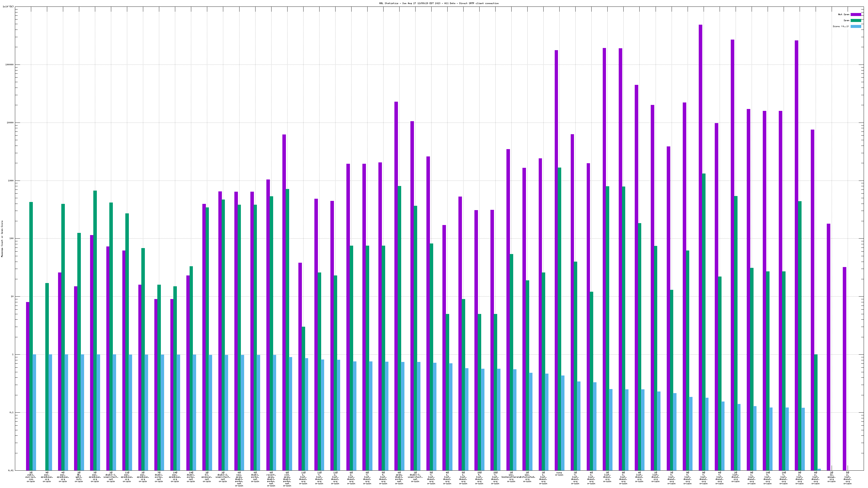Viewport: 868px width, 488px height.
Task: Click the bl.spamcop.net origin x-axis label
Action: tap(207, 477)
